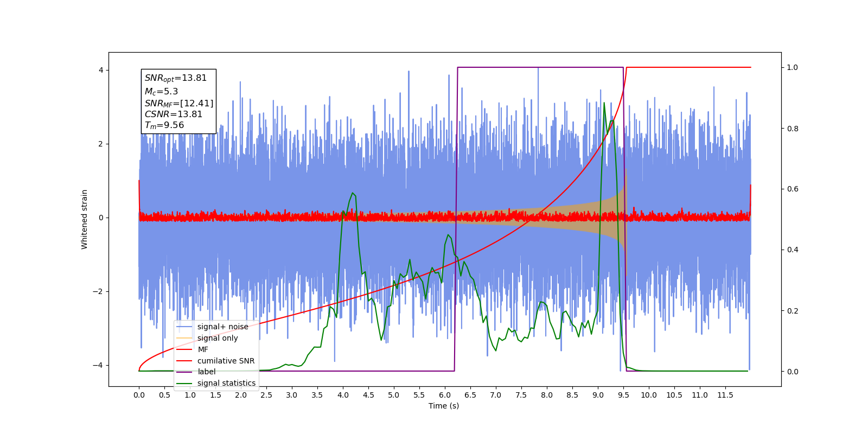Click x-axis tick label 10.0
This screenshot has height=434, width=868.
(x=649, y=395)
